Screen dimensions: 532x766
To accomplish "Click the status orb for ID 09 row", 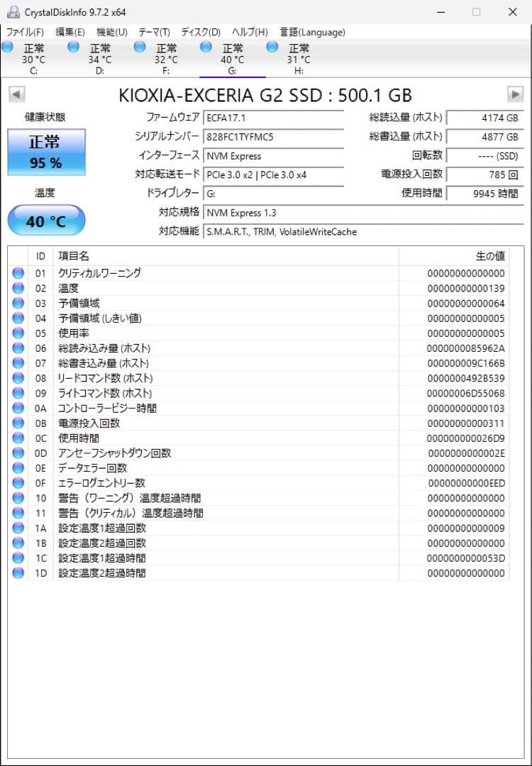I will coord(18,393).
